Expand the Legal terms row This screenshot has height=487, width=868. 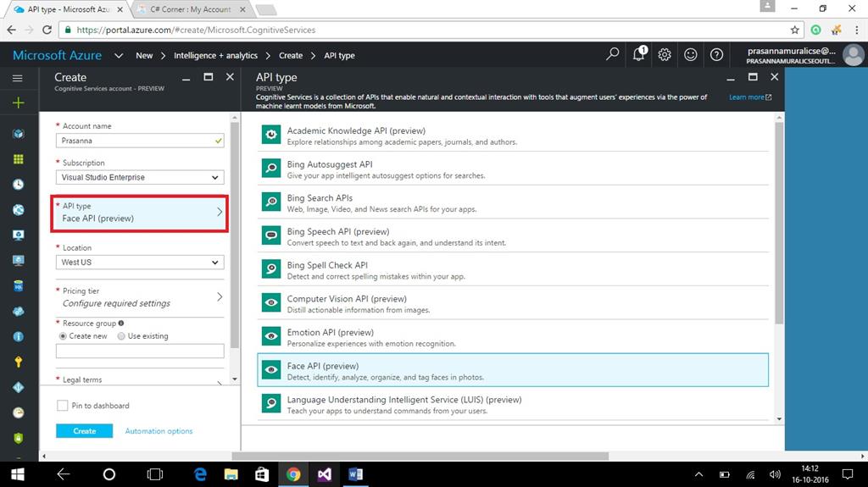coord(140,380)
